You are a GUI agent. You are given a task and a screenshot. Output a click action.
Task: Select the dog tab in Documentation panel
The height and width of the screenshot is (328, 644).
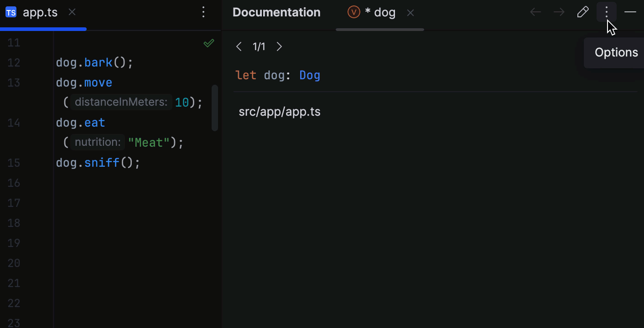382,12
